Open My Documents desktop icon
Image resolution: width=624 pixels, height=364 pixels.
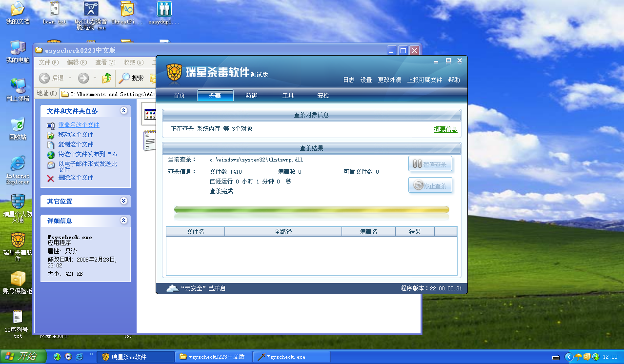18,13
